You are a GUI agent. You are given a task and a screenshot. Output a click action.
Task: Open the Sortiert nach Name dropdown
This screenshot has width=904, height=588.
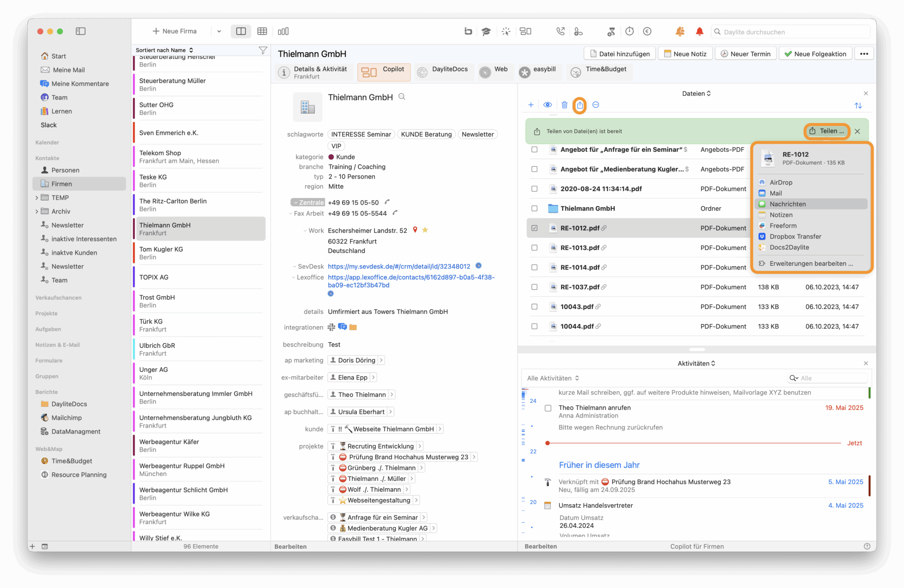pyautogui.click(x=165, y=50)
